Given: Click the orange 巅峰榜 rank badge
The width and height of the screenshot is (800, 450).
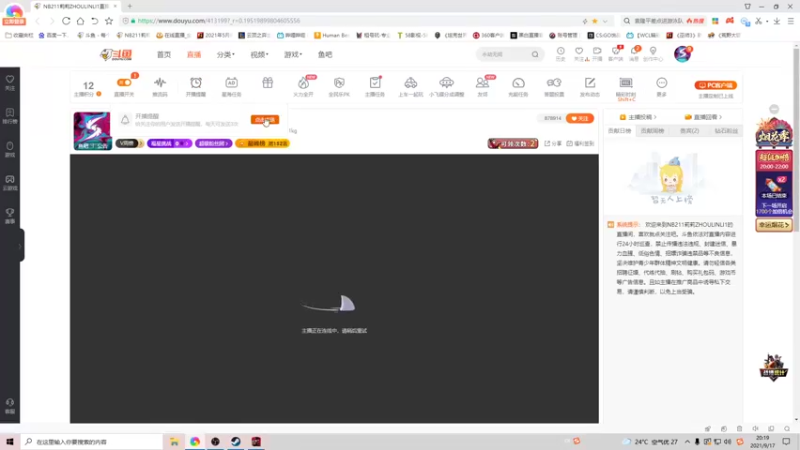Looking at the screenshot, I should (x=262, y=144).
